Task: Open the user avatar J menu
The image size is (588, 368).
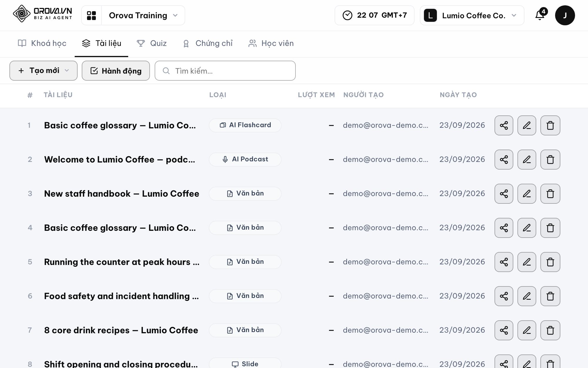Action: click(565, 15)
